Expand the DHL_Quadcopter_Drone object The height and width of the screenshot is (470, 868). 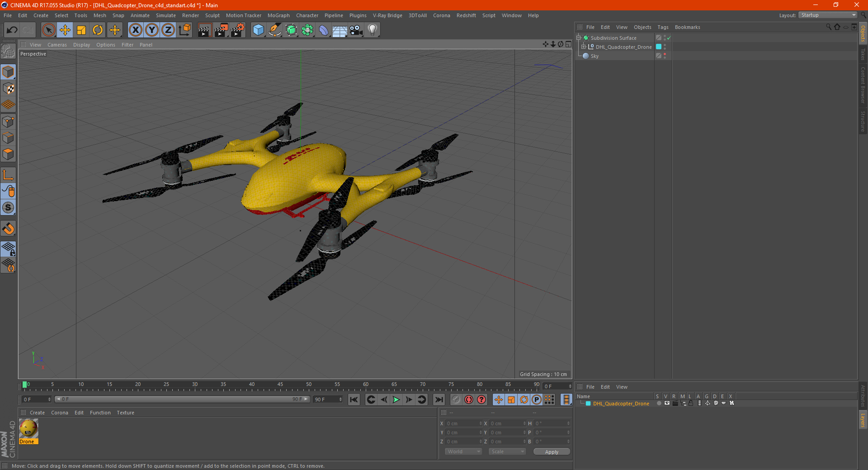point(583,47)
